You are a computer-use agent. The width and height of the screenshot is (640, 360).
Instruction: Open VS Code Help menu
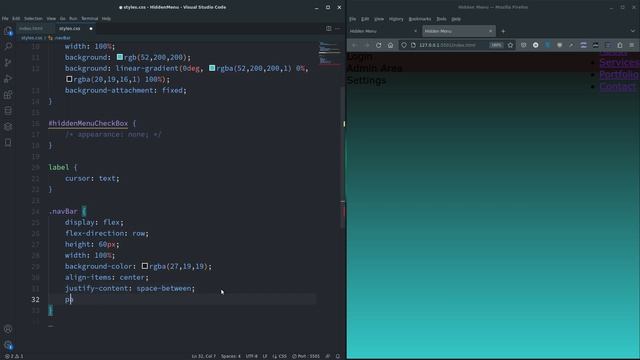106,18
